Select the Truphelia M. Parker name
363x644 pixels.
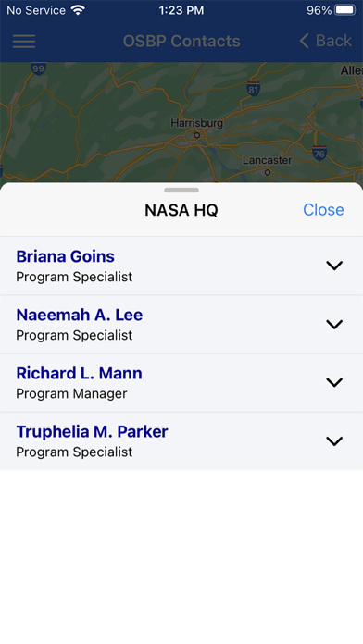92,432
